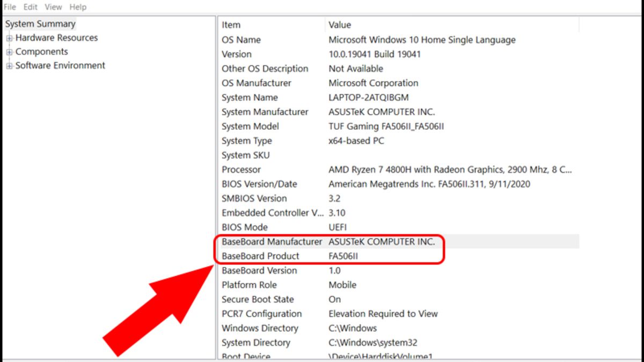This screenshot has height=362, width=644.
Task: Select the System SKU row
Action: (399, 156)
